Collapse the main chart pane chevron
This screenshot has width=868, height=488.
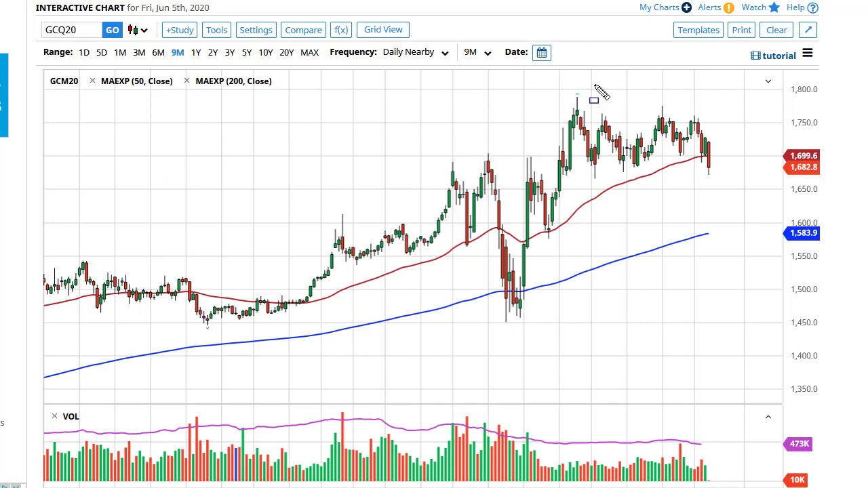(768, 81)
